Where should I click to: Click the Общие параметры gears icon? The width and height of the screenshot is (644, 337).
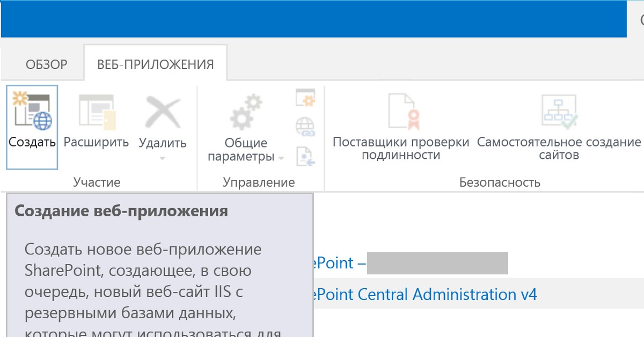246,112
